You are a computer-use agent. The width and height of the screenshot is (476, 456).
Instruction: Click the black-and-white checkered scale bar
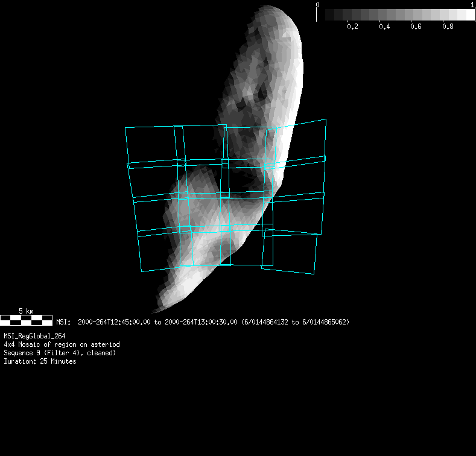pos(26,320)
